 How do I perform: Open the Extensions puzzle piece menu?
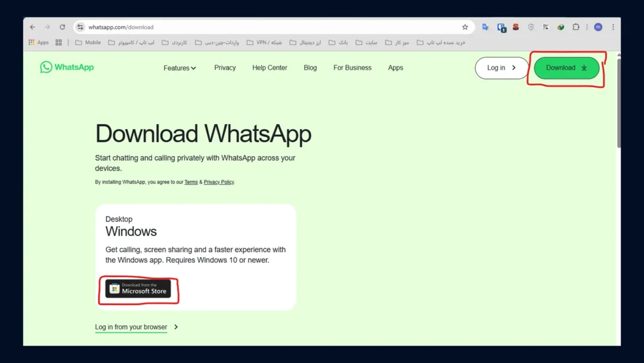click(576, 27)
